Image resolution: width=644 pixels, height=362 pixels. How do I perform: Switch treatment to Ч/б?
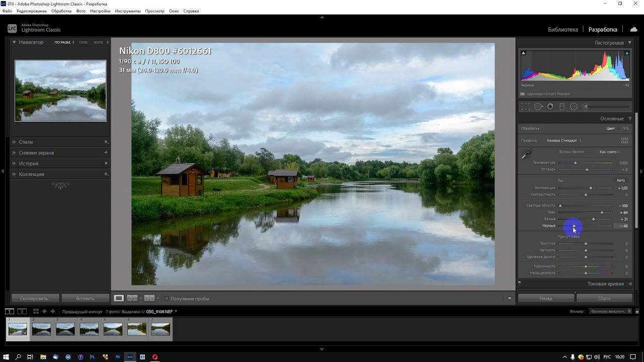625,128
